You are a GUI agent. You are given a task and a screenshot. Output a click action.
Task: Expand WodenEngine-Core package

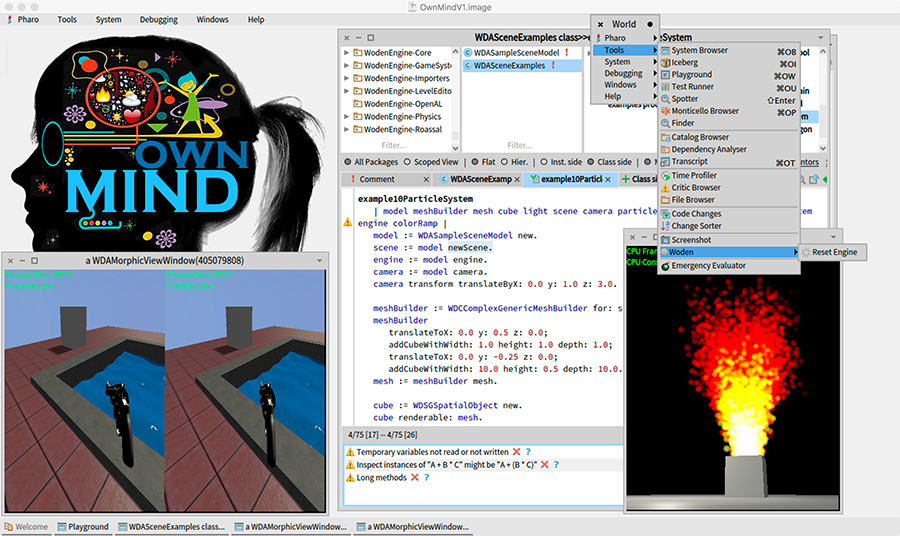click(x=347, y=53)
